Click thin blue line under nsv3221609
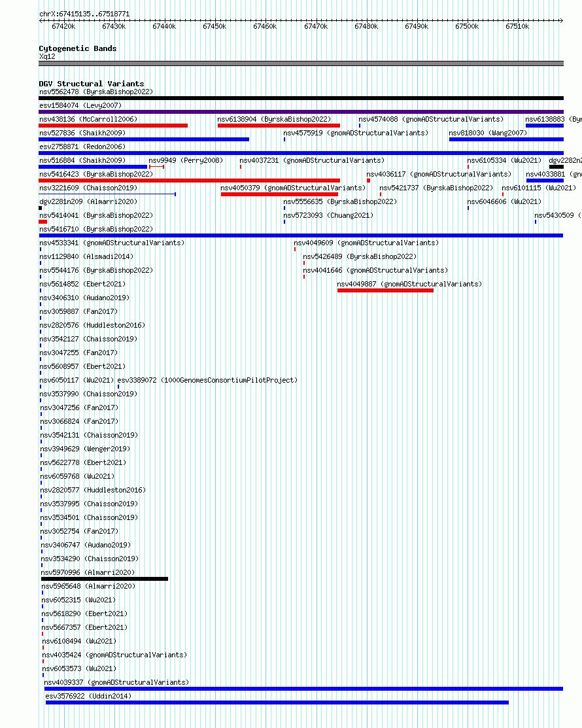 coord(107,194)
